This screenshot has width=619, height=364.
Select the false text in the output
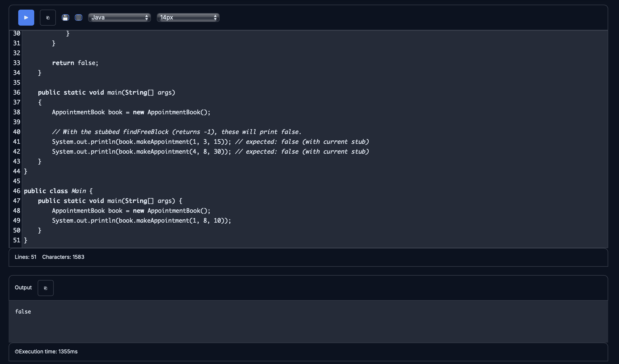coord(23,311)
